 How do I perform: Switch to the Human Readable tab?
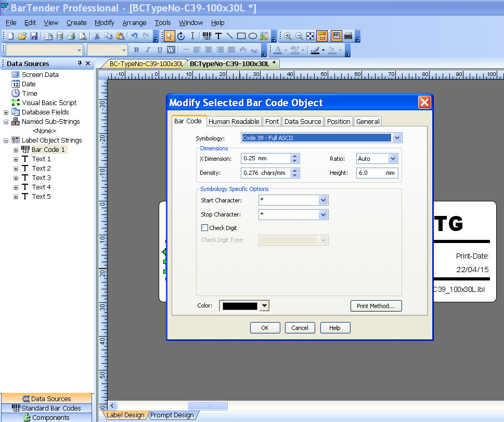click(x=234, y=121)
